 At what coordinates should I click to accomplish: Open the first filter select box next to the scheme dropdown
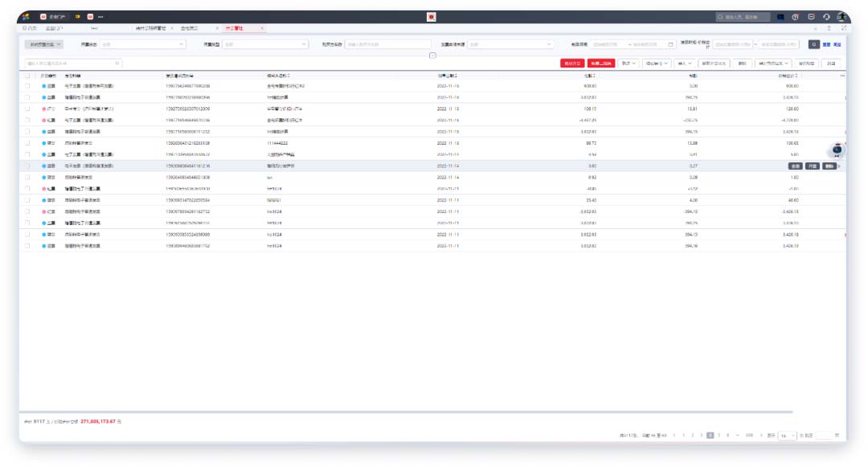[142, 44]
